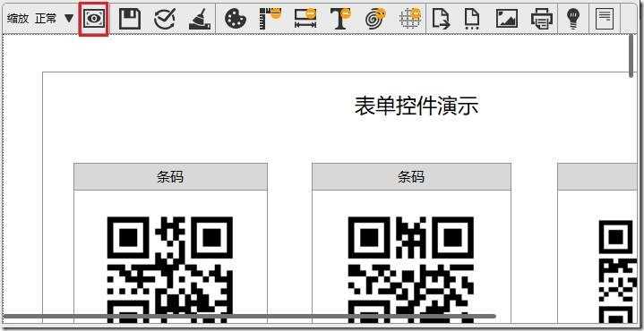Select the middle 条码 column header

tap(411, 177)
